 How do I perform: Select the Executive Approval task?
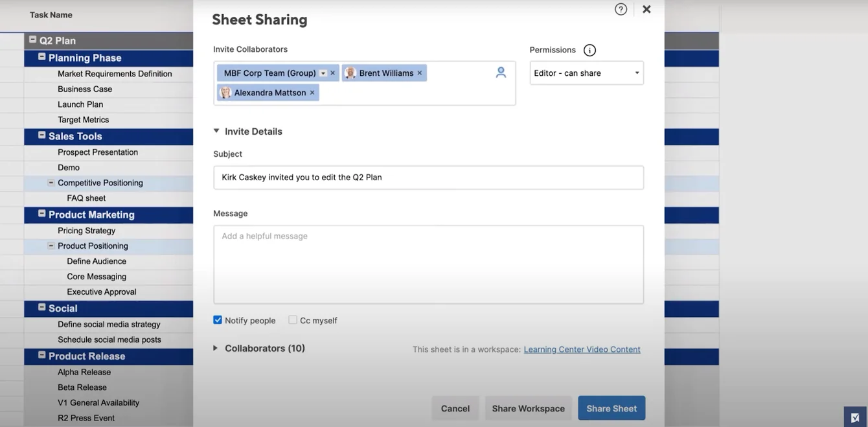pos(102,292)
